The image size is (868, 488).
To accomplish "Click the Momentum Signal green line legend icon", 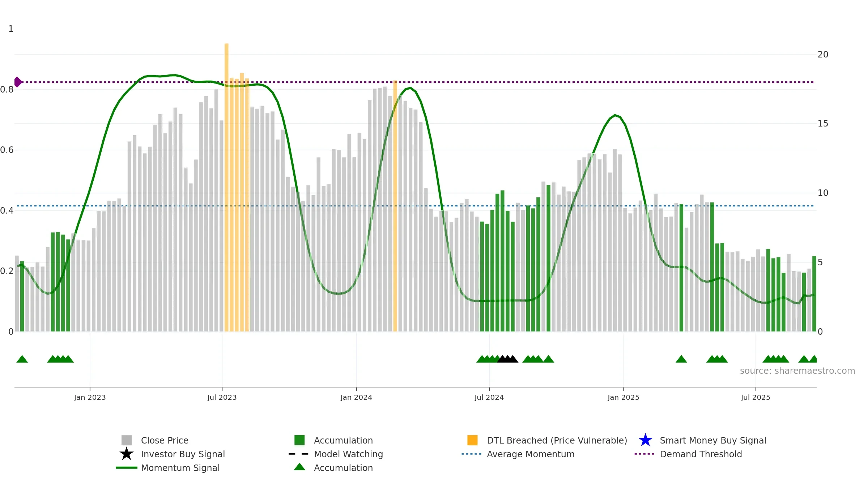I will coord(126,468).
